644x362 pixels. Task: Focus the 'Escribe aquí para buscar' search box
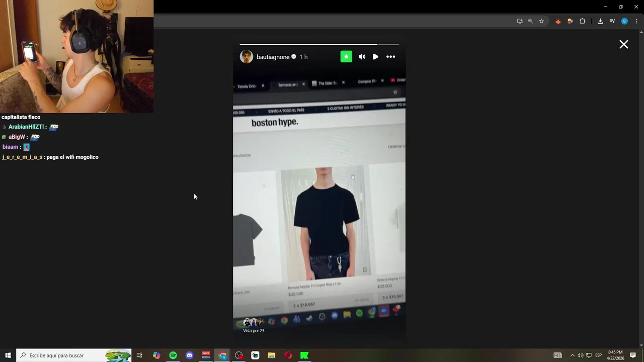[x=74, y=355]
